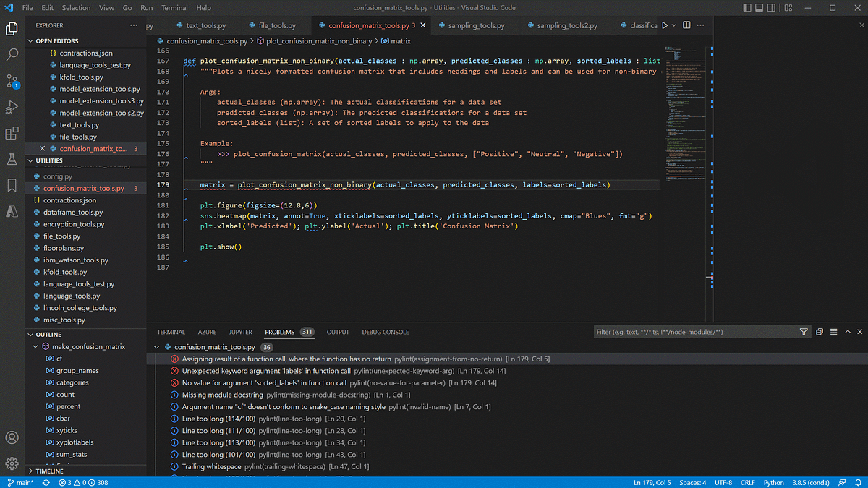868x488 pixels.
Task: Open the Problems filter icon
Action: pyautogui.click(x=803, y=332)
